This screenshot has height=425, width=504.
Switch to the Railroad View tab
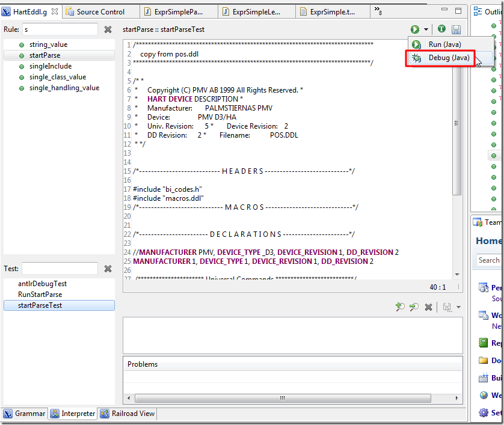128,414
